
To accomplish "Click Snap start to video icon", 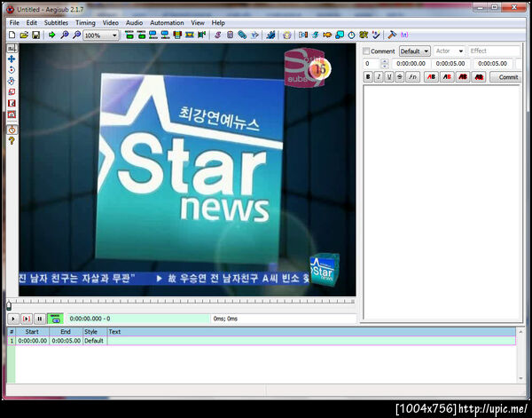I will click(x=153, y=35).
